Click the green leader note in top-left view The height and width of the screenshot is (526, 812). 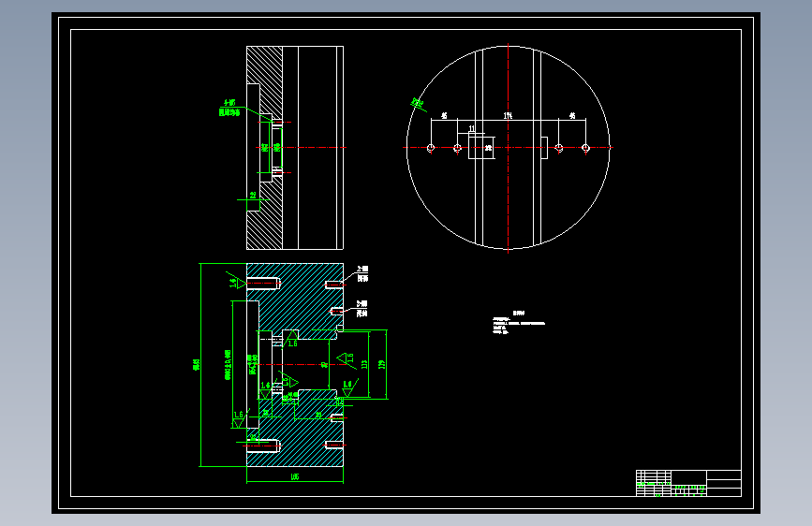coord(229,108)
